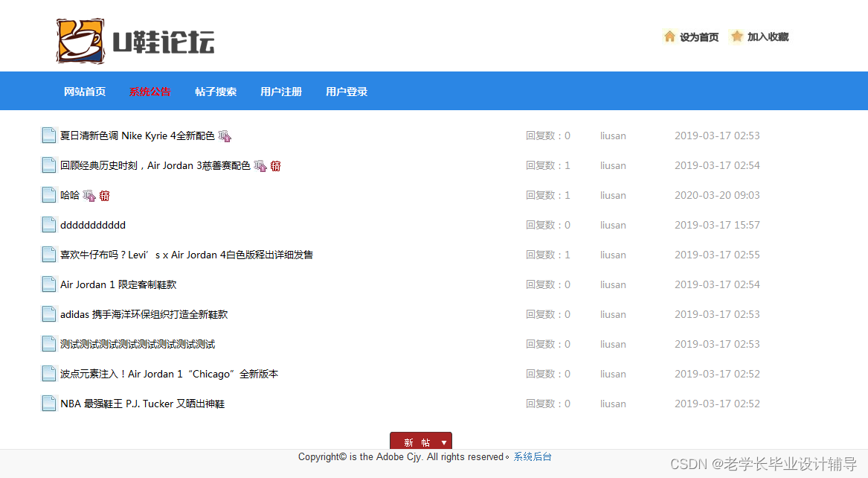This screenshot has width=868, height=478.
Task: Open the 系统公告 menu item
Action: click(x=150, y=91)
